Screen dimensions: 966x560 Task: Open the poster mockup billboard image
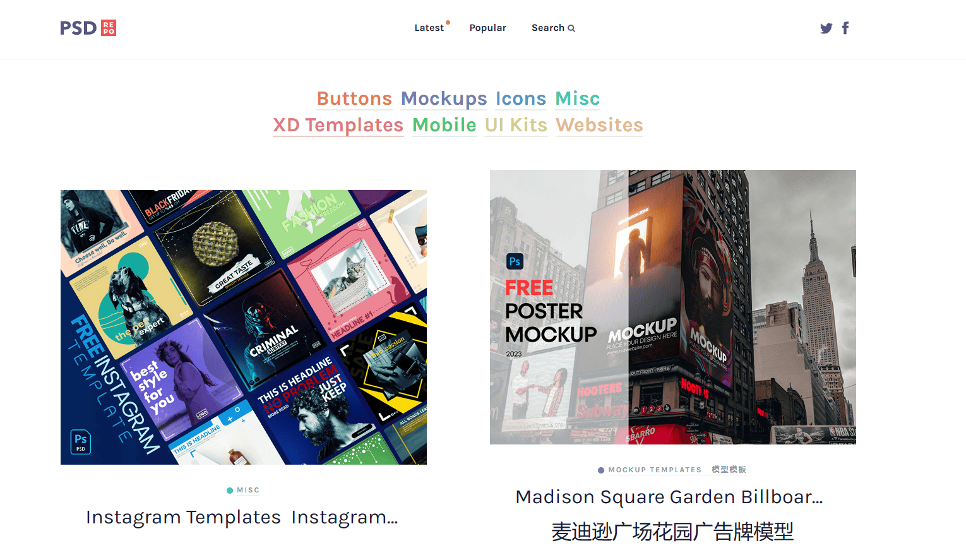[672, 307]
